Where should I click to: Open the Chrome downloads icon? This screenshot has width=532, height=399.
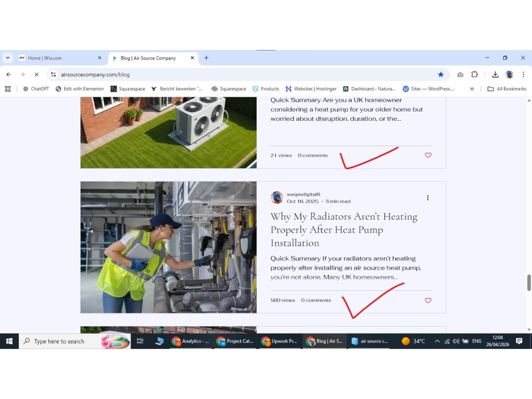[x=495, y=74]
